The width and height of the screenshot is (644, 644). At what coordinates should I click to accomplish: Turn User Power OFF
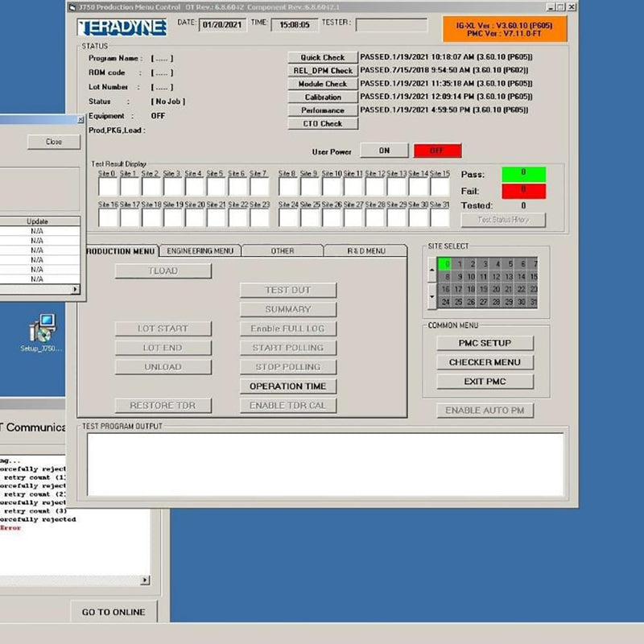point(437,151)
